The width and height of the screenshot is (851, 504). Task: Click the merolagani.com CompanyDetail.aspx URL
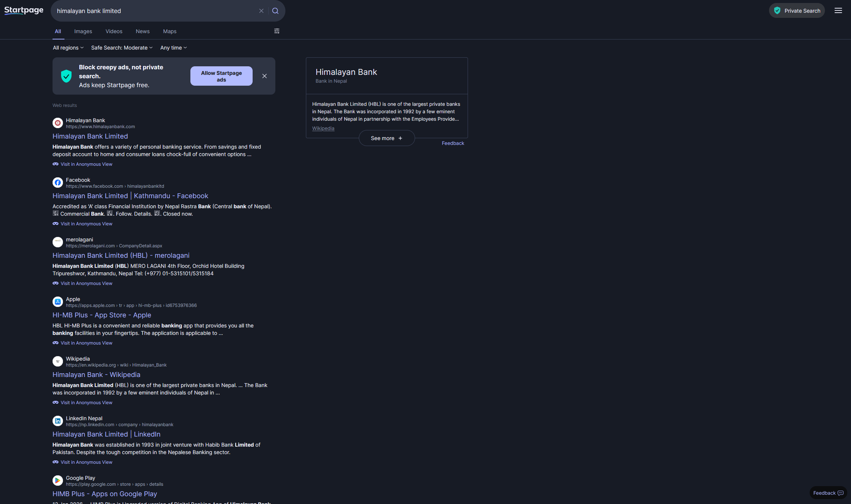click(114, 246)
